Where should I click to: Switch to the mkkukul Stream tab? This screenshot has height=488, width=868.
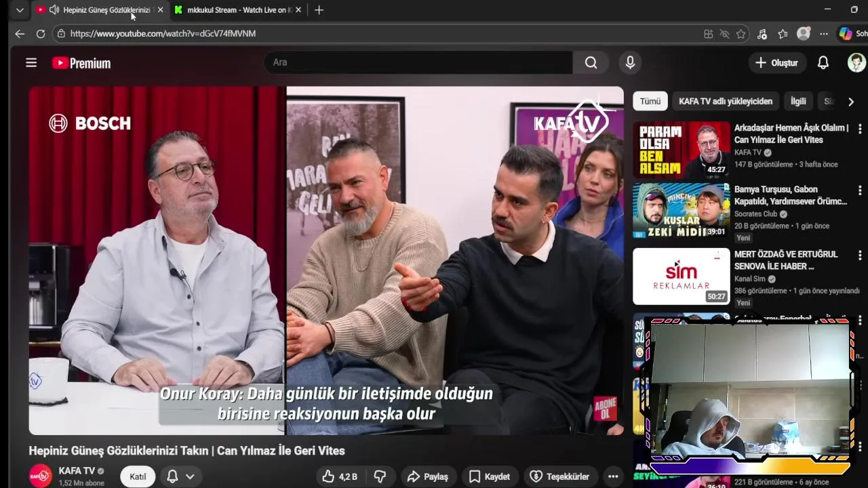[x=237, y=10]
